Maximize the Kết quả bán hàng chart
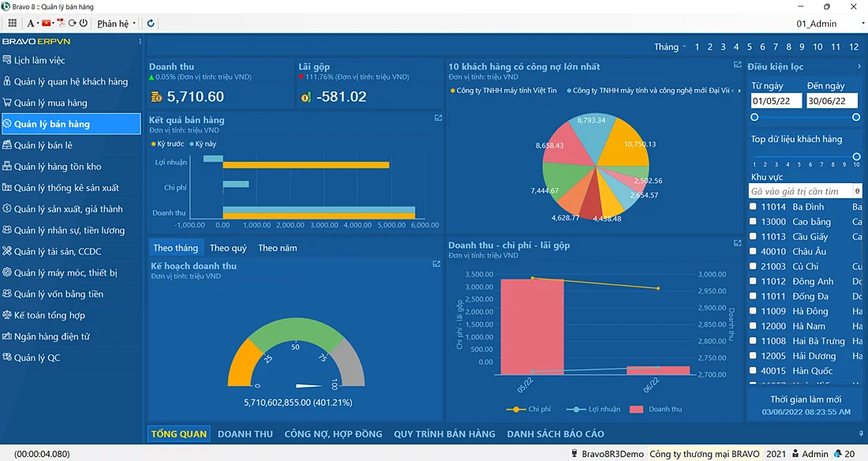Viewport: 868px width, 461px height. click(x=438, y=118)
